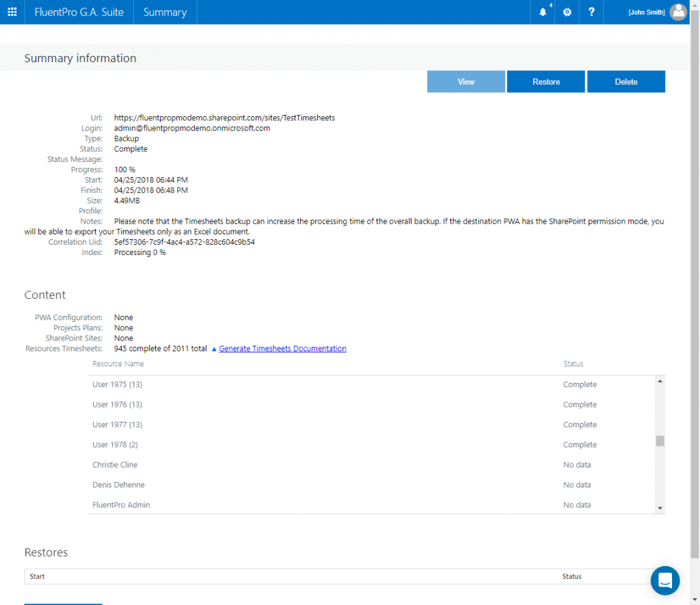
Task: Select the User 1975 (13) row
Action: click(x=371, y=384)
